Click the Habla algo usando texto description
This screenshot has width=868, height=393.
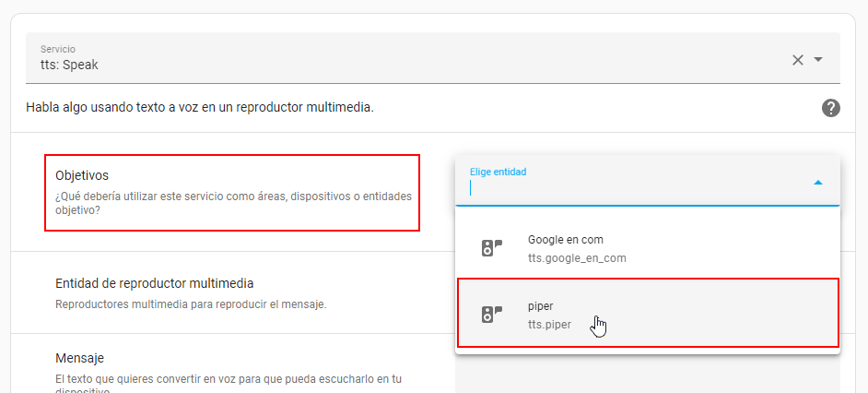coord(200,108)
